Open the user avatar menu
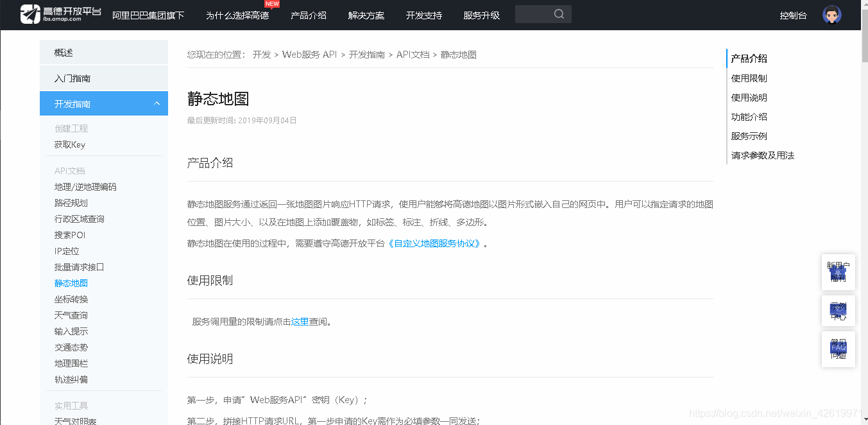868x425 pixels. (x=832, y=15)
